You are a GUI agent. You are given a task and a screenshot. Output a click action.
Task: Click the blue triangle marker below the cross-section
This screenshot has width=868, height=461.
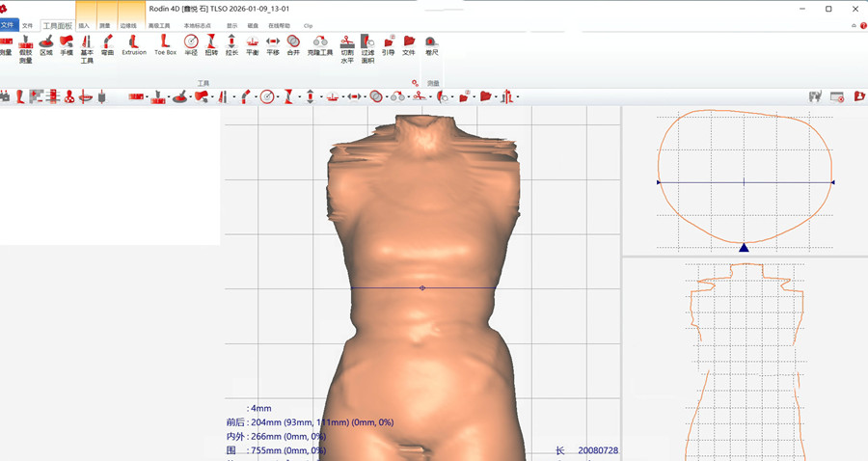point(744,248)
